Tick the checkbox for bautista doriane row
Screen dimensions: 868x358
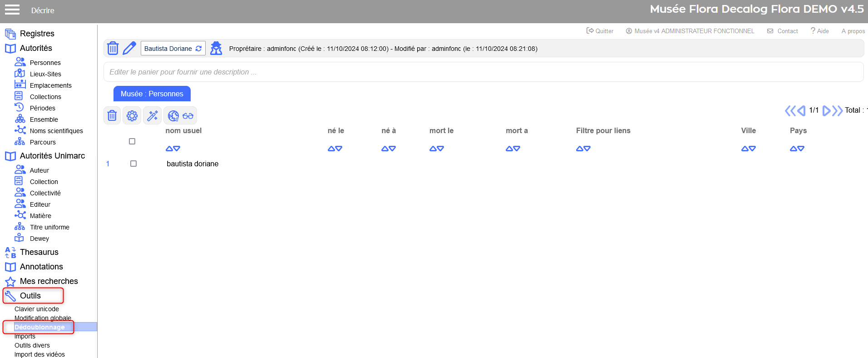133,164
